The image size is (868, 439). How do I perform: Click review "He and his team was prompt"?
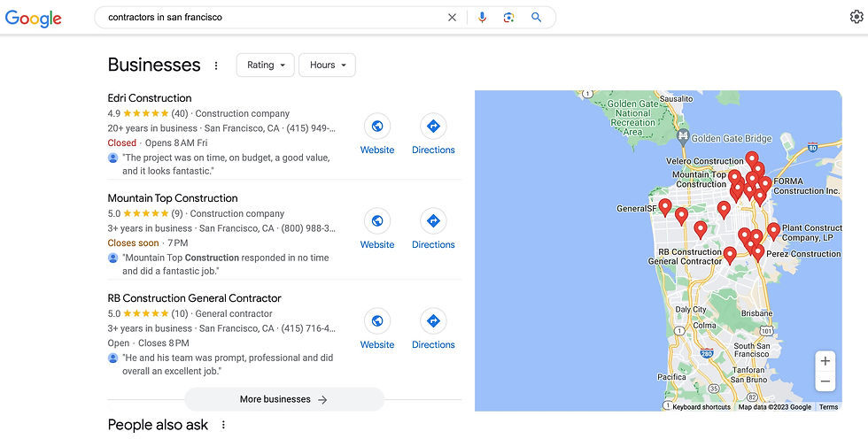pyautogui.click(x=228, y=365)
